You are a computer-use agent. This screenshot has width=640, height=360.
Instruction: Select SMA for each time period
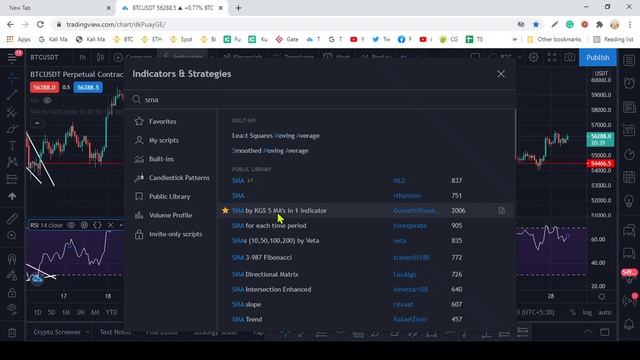tap(269, 226)
